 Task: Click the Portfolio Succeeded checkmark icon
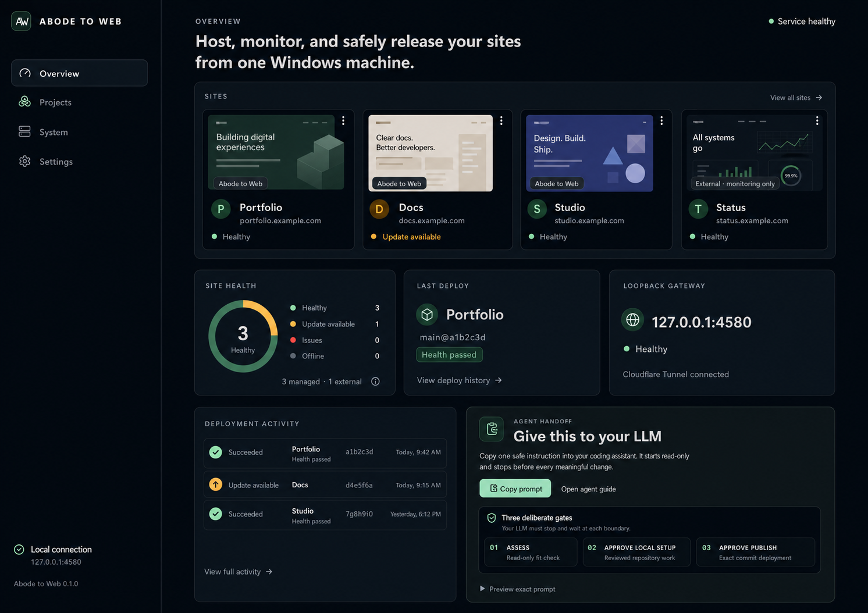coord(216,452)
